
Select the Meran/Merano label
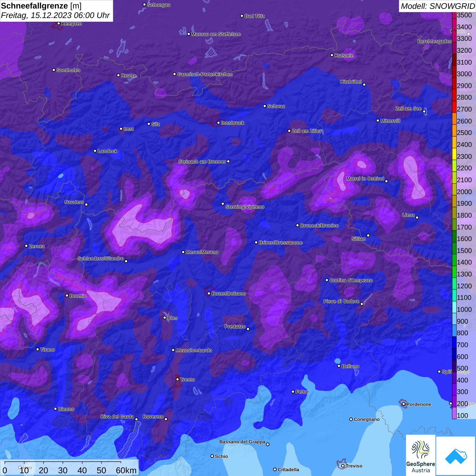tap(202, 252)
